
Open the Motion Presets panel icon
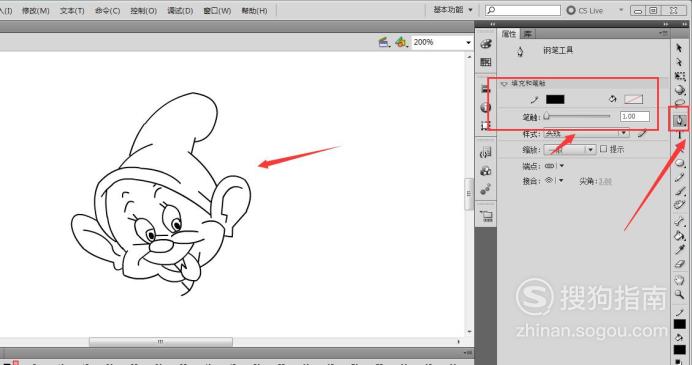tap(485, 189)
